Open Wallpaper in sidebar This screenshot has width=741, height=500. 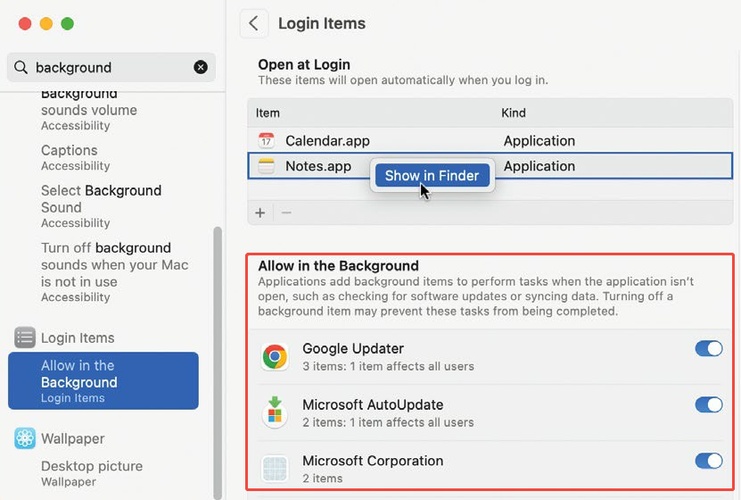tap(73, 439)
